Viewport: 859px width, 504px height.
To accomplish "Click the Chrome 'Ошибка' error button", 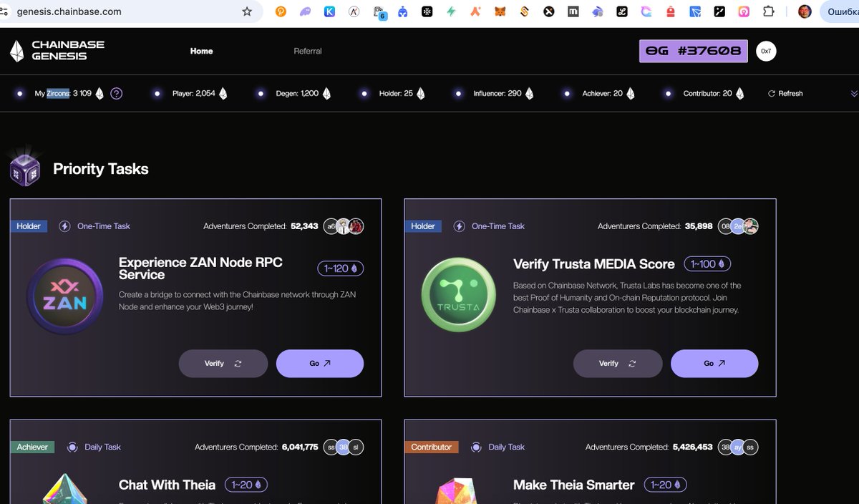I will (x=839, y=11).
